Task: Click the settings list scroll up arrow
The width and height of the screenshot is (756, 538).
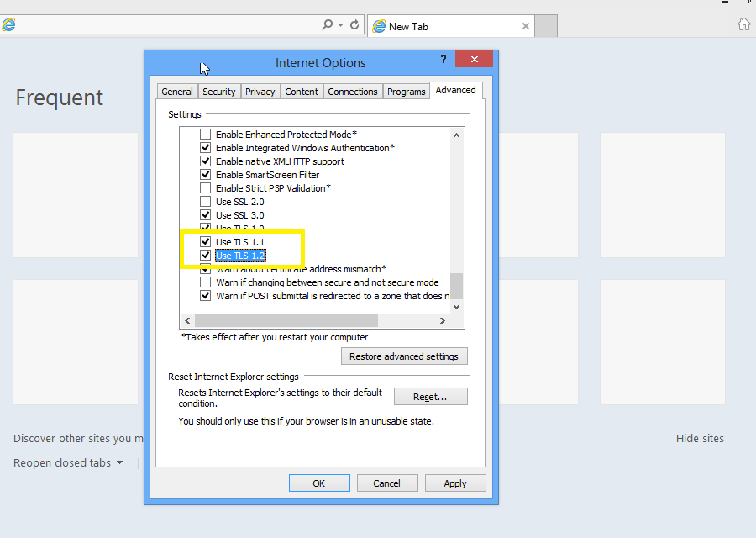Action: pos(456,135)
